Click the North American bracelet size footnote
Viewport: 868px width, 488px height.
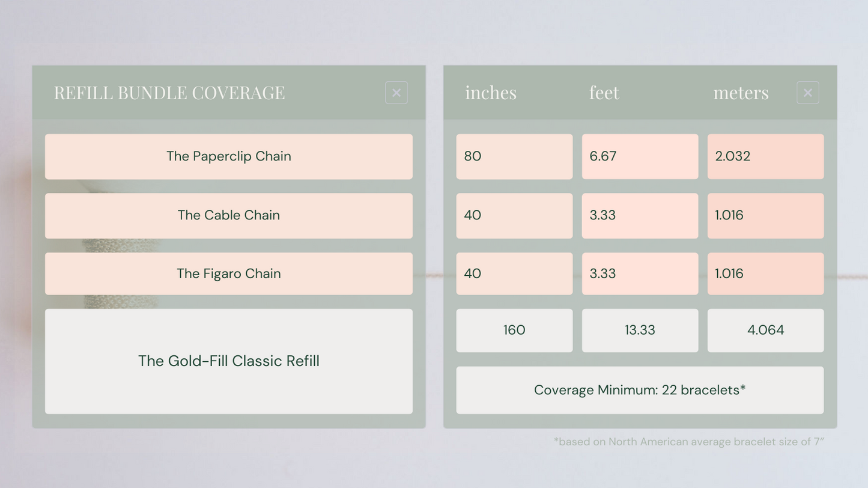(688, 442)
